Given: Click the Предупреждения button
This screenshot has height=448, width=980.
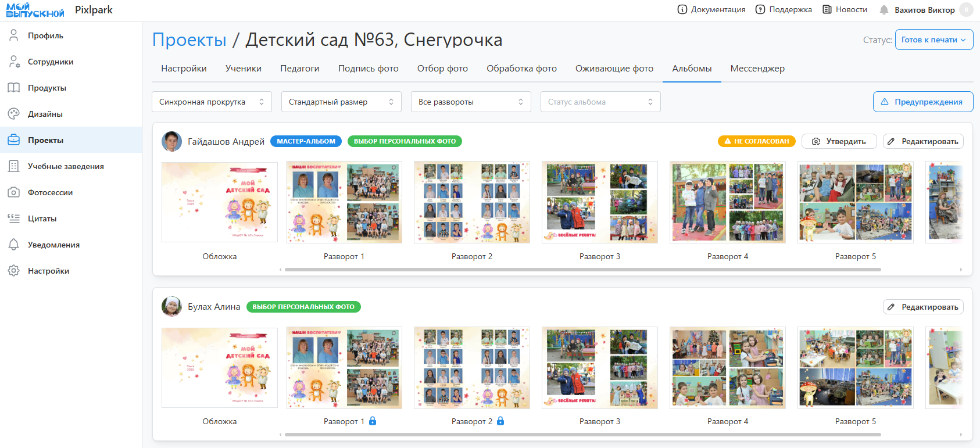Looking at the screenshot, I should (x=922, y=102).
